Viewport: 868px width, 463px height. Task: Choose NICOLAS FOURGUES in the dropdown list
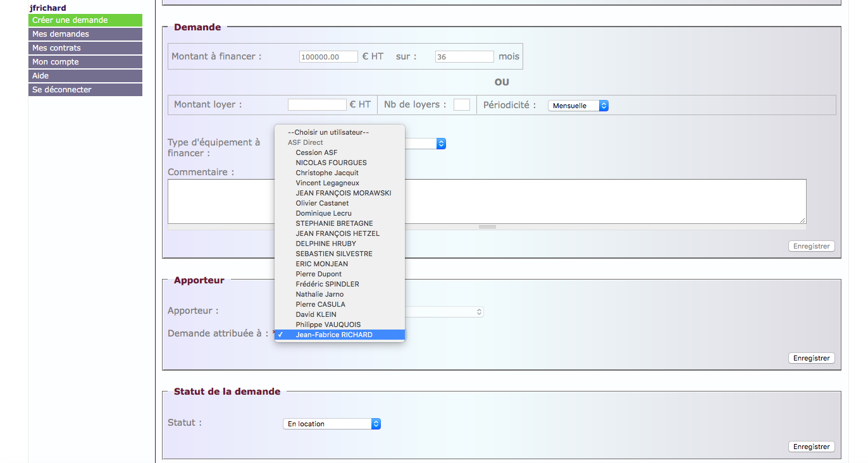pyautogui.click(x=331, y=163)
